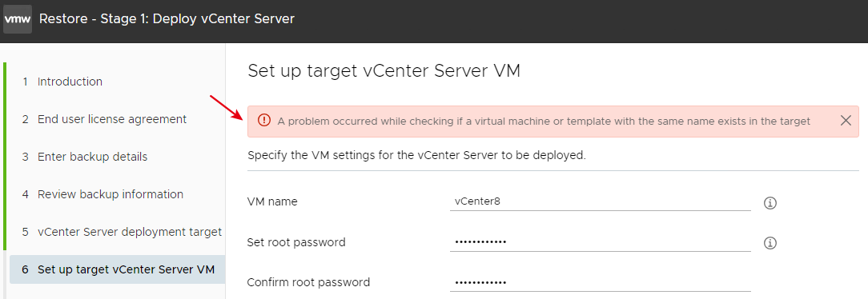Click the Set up target vCenter Server VM heading

pyautogui.click(x=384, y=71)
